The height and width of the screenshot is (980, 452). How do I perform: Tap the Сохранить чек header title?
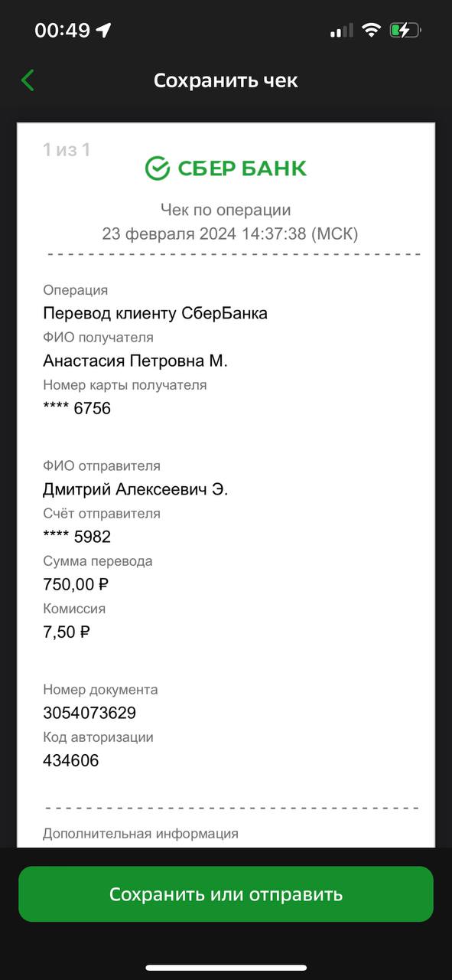coord(226,80)
